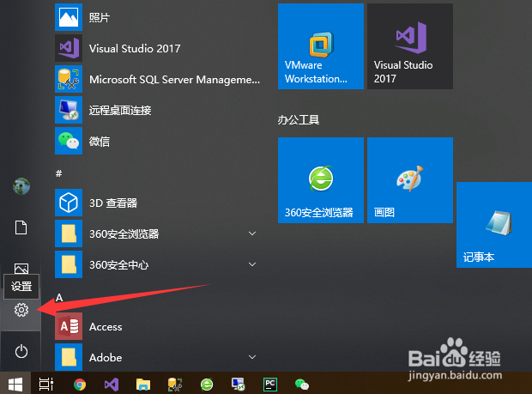Viewport: 532px width, 394px height.
Task: Open the Windows Start button
Action: click(15, 385)
